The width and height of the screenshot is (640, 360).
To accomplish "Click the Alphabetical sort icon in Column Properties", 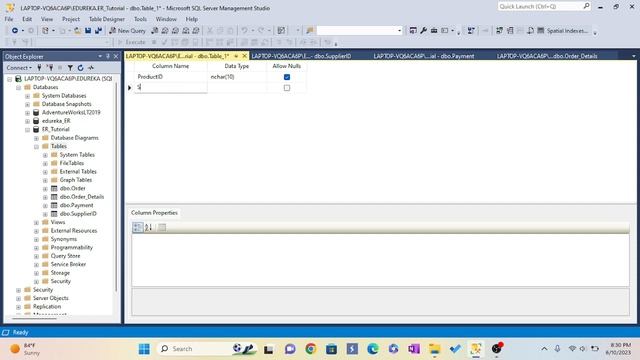I will tap(149, 227).
